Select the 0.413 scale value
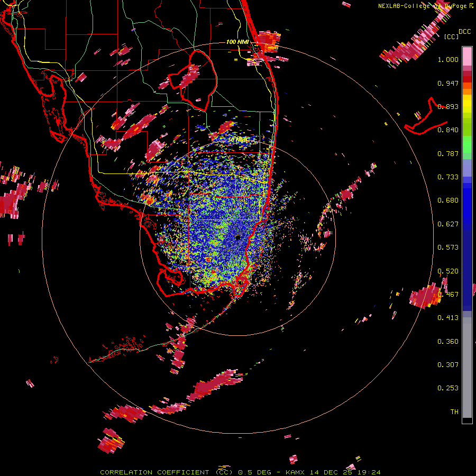Viewport: 476px width, 476px height. click(448, 318)
